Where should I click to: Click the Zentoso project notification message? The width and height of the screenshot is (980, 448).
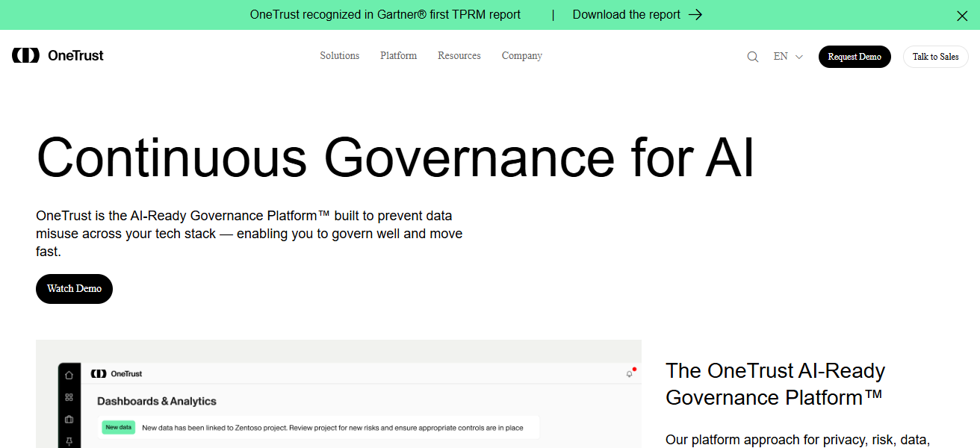[332, 428]
